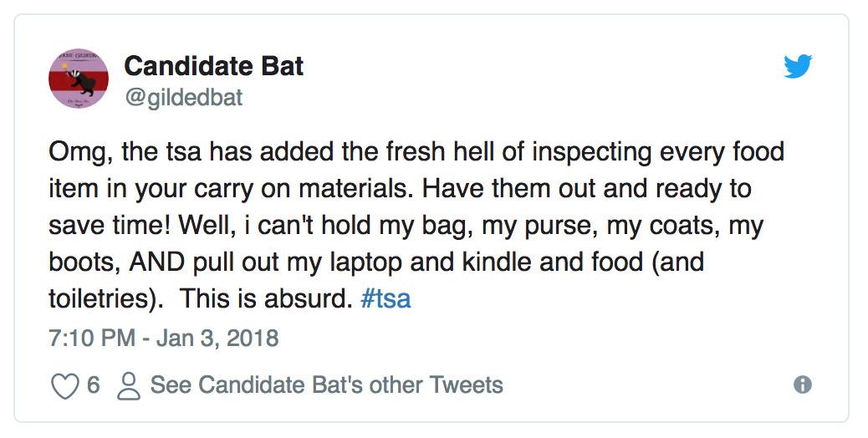Open the @gildedbat handle link
This screenshot has width=868, height=438.
[x=183, y=98]
